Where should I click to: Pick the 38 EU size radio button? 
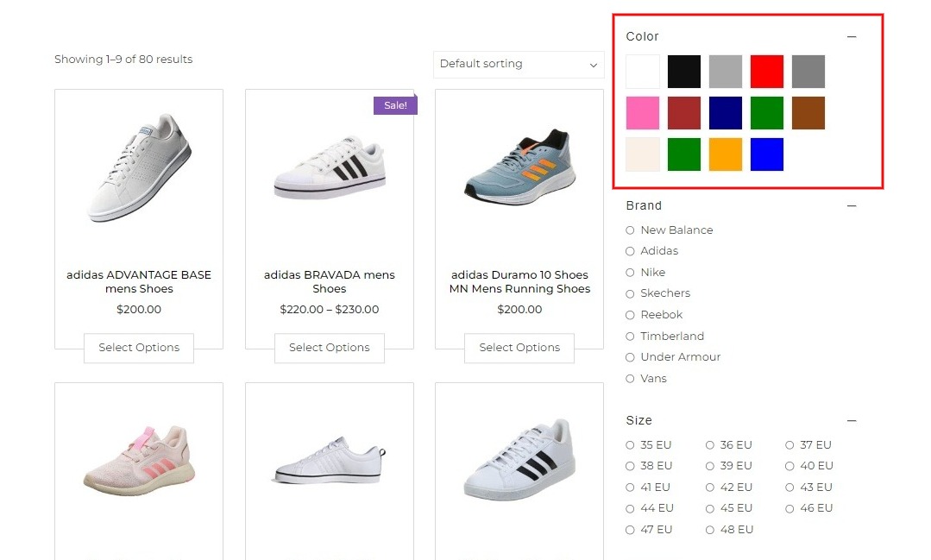[x=630, y=466]
